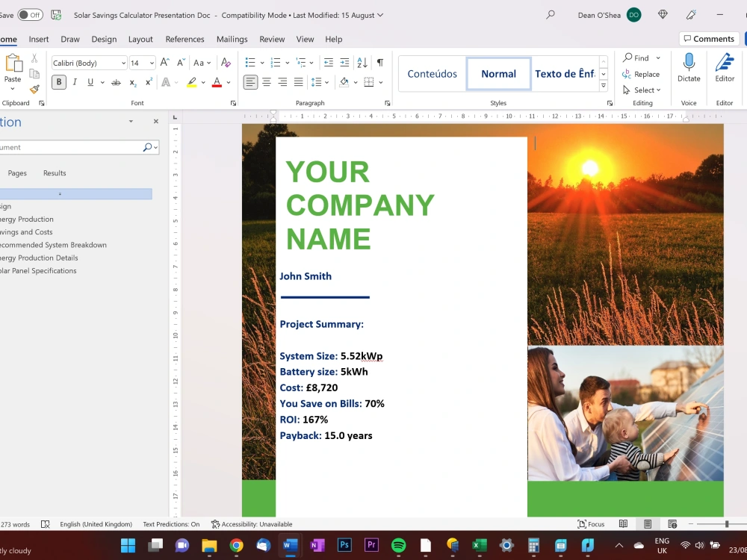
Task: Apply red font color
Action: click(x=217, y=82)
